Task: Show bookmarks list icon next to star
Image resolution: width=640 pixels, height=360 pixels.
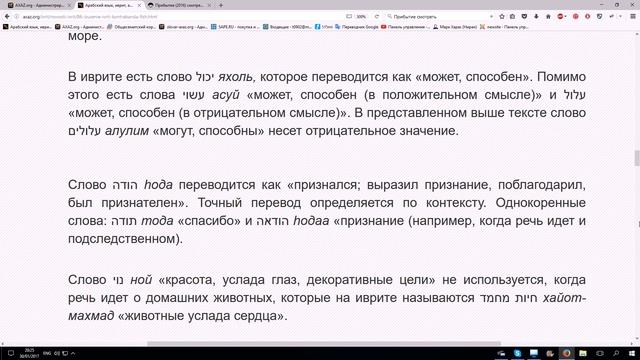Action: click(x=513, y=16)
